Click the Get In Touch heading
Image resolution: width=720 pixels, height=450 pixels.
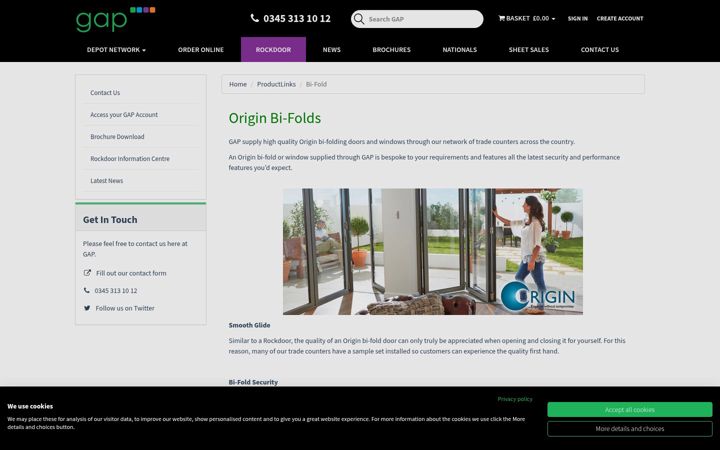pos(110,219)
